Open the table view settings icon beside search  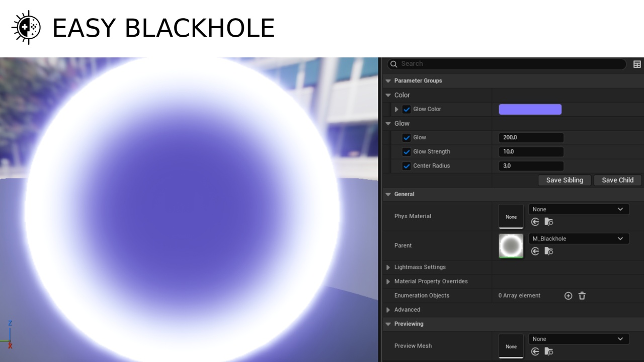click(637, 64)
